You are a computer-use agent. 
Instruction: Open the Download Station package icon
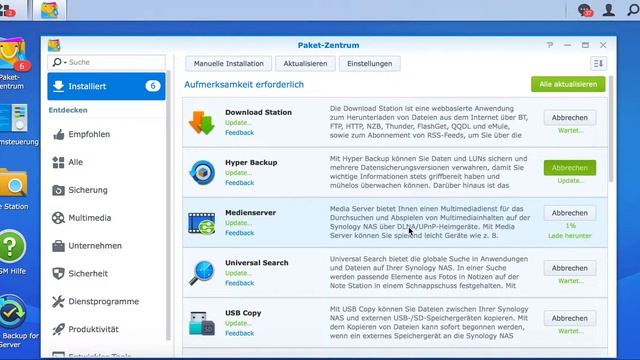(x=202, y=122)
